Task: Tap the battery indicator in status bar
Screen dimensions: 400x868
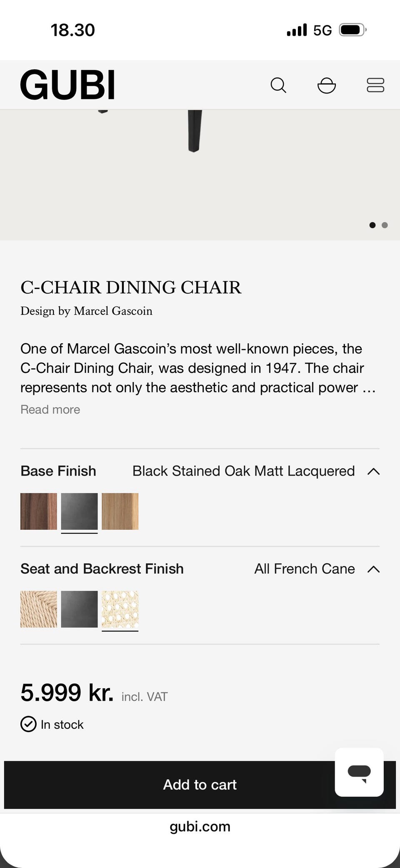Action: 353,30
